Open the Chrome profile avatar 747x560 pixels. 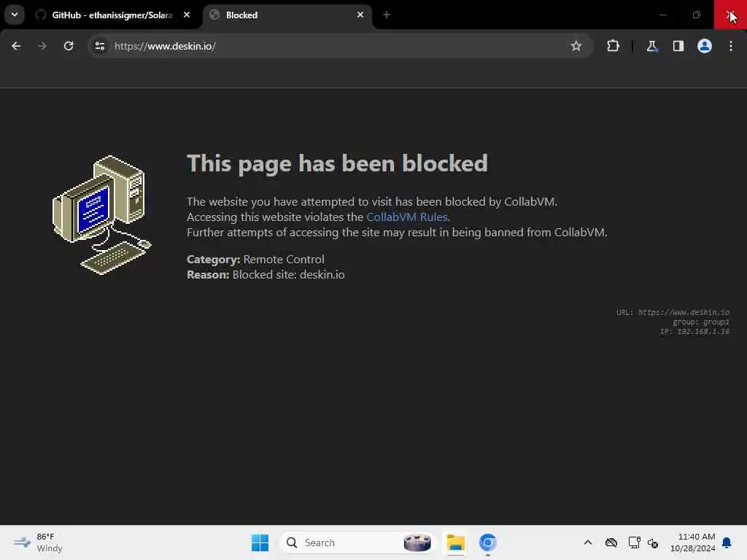tap(704, 46)
